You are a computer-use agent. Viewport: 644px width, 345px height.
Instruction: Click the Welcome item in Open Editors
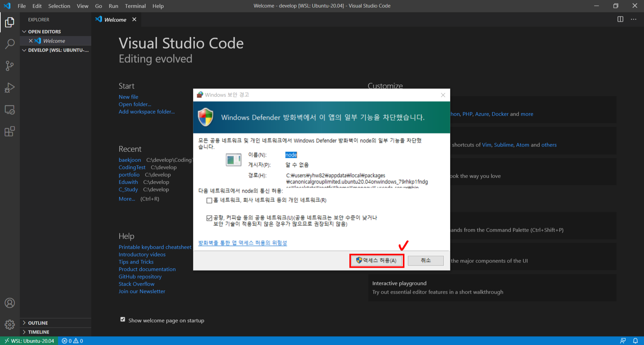[55, 41]
